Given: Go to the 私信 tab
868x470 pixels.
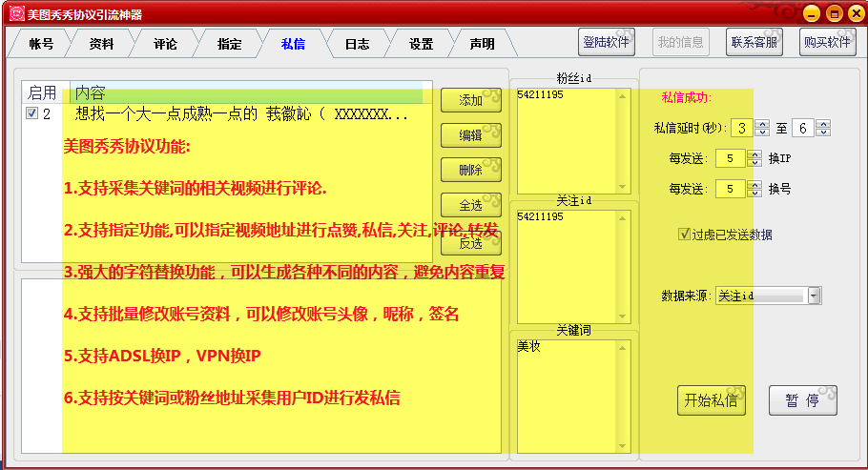Looking at the screenshot, I should pos(293,44).
